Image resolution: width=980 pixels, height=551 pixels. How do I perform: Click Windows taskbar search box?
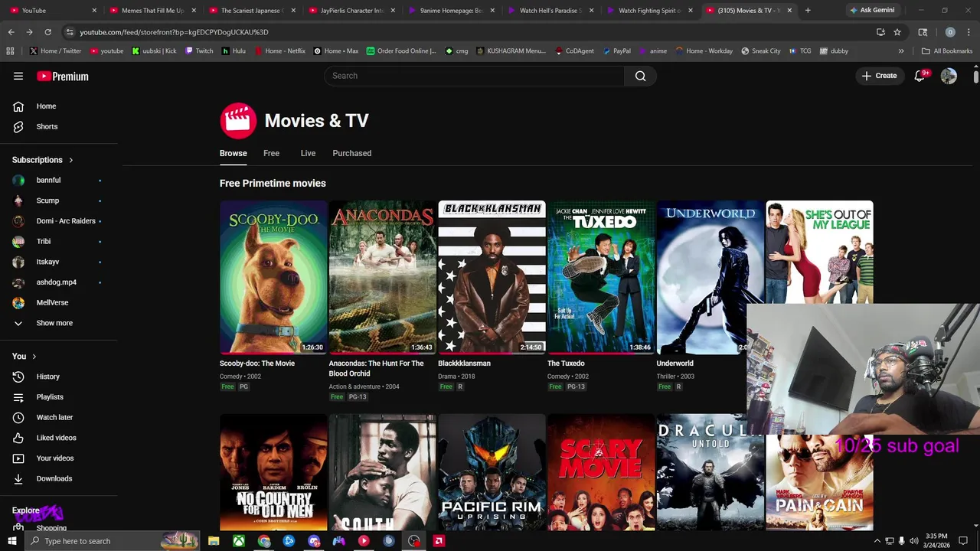tap(112, 541)
